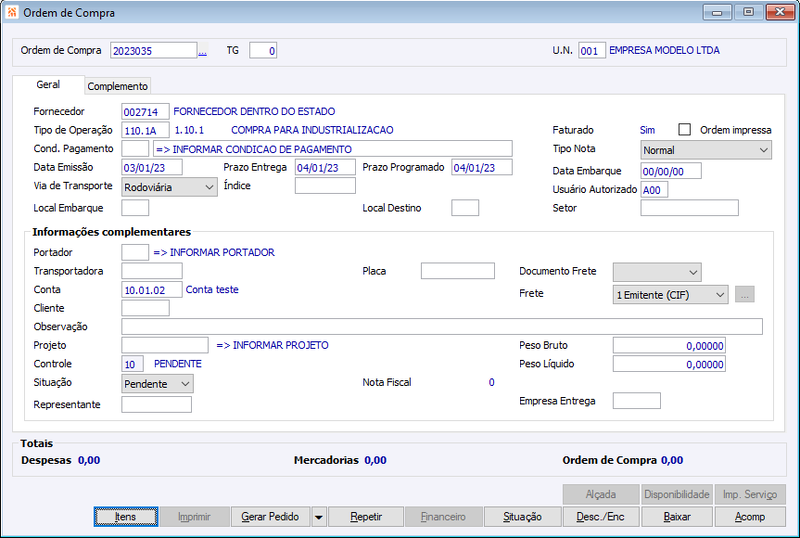800x538 pixels.
Task: Click the Placa field
Action: (458, 271)
